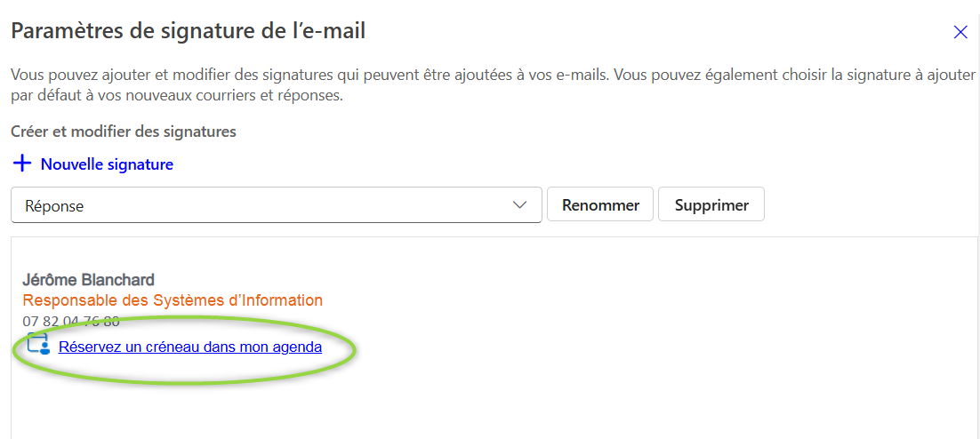Close the signature settings dialog
Viewport: 980px width, 439px height.
pyautogui.click(x=960, y=33)
